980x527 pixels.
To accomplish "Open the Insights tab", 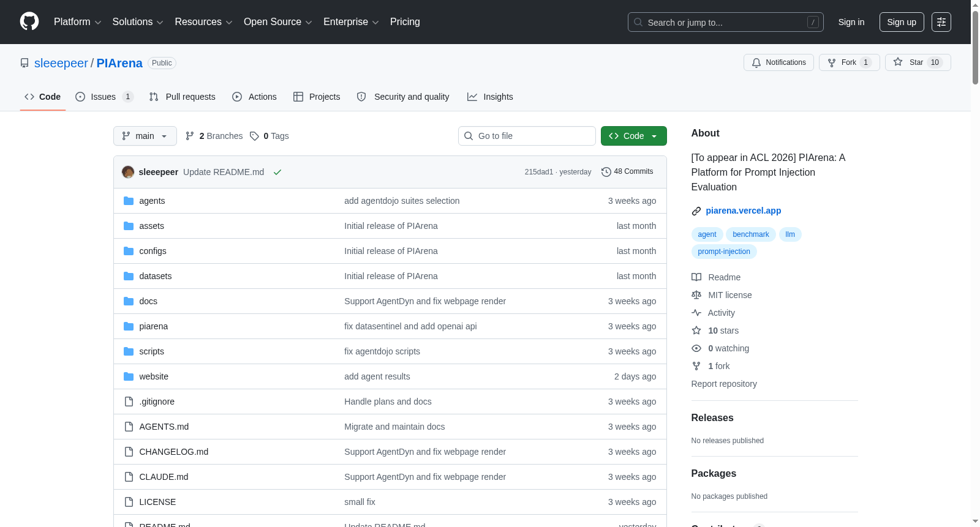I will pyautogui.click(x=490, y=97).
